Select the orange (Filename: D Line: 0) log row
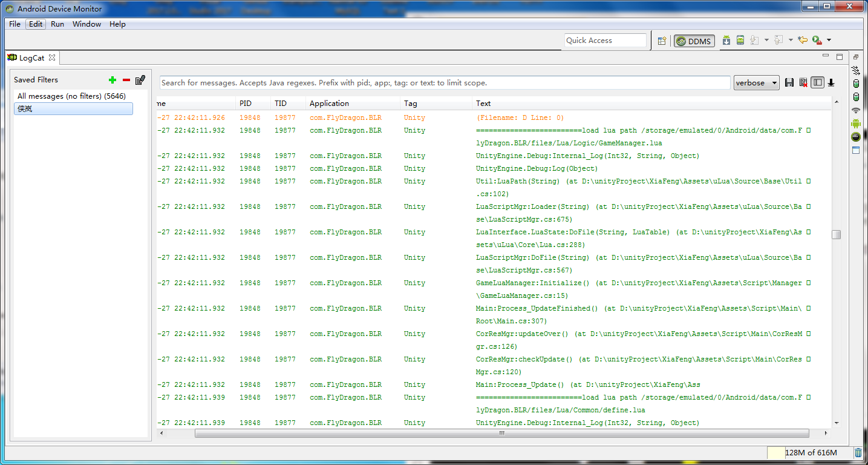This screenshot has width=868, height=465. [x=494, y=117]
